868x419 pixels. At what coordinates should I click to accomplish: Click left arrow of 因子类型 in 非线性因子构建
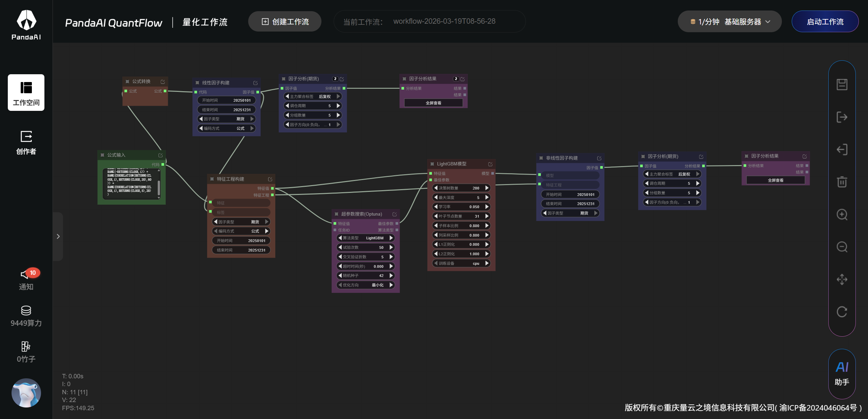tap(545, 213)
